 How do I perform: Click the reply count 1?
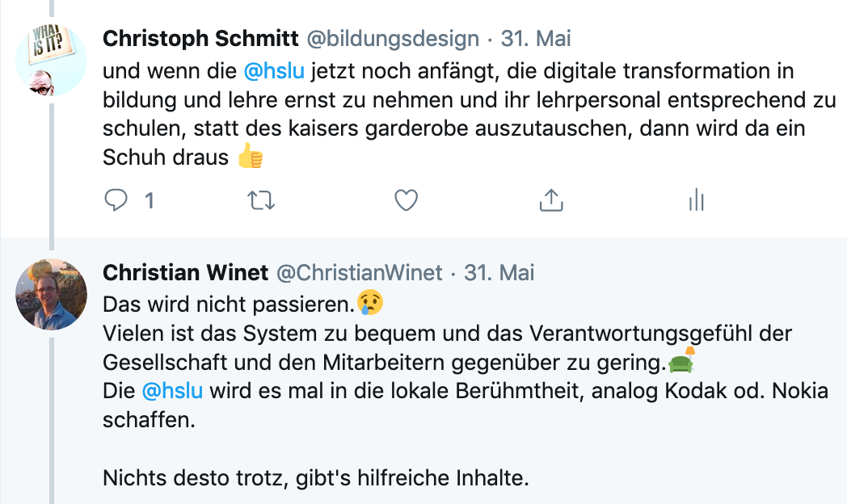coord(149,200)
